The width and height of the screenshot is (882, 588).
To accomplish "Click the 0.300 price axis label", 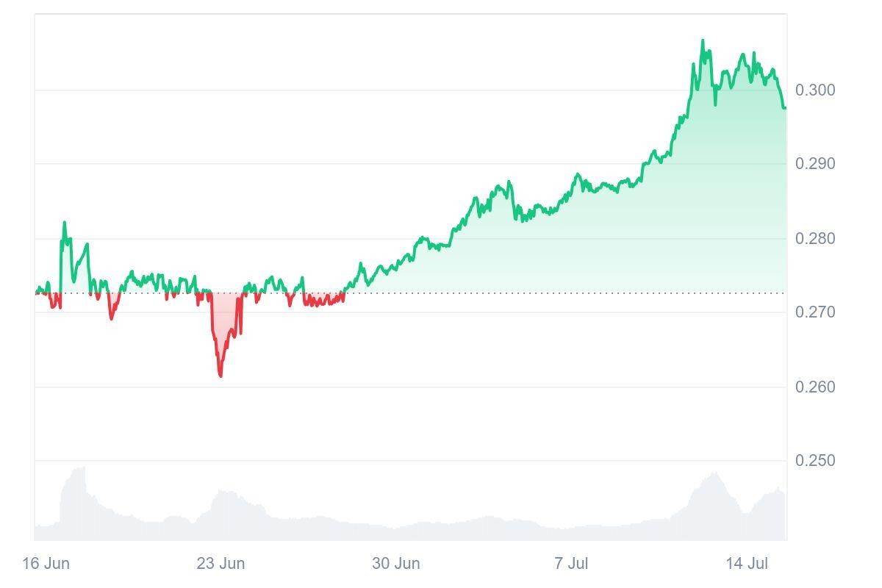I will 815,90.
